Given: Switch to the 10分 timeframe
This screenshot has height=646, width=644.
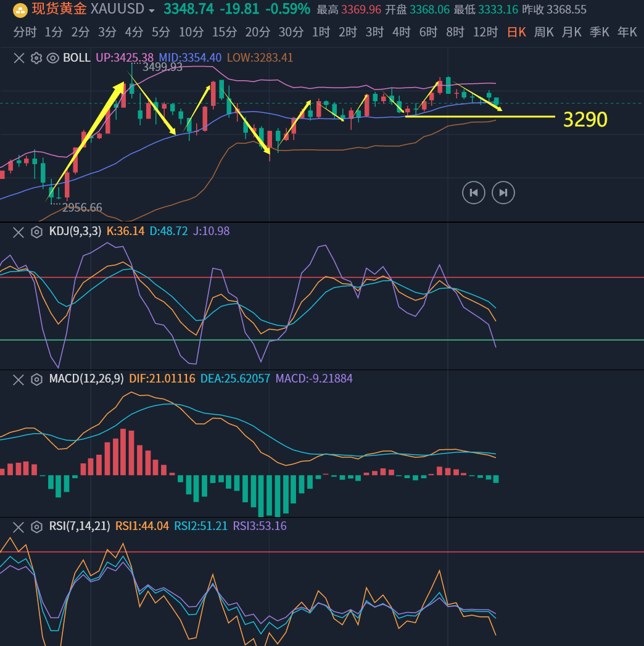Looking at the screenshot, I should (191, 31).
